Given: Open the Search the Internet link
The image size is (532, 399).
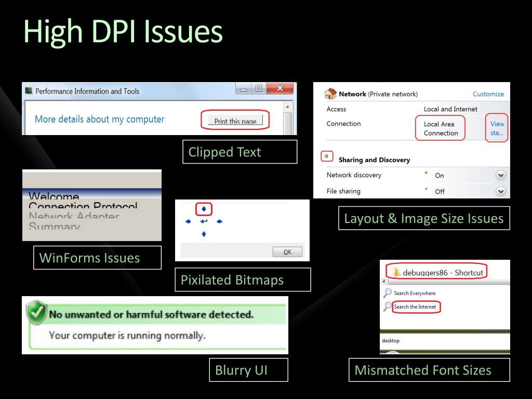Looking at the screenshot, I should pyautogui.click(x=415, y=307).
